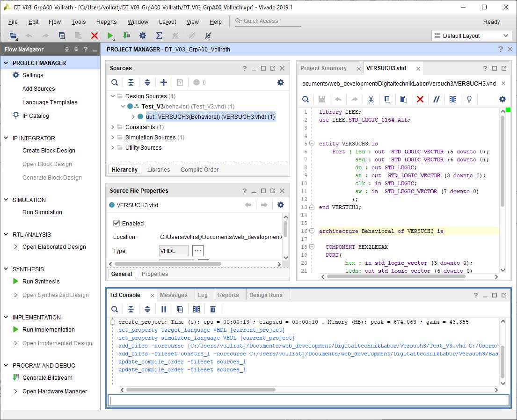Screen dimensions: 517x420
Task: Open the Default Layout dropdown
Action: pos(471,36)
